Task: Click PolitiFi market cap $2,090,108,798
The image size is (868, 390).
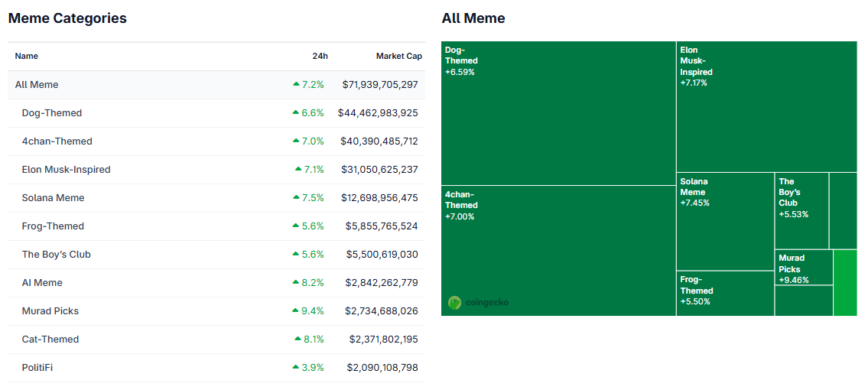Action: click(x=382, y=367)
